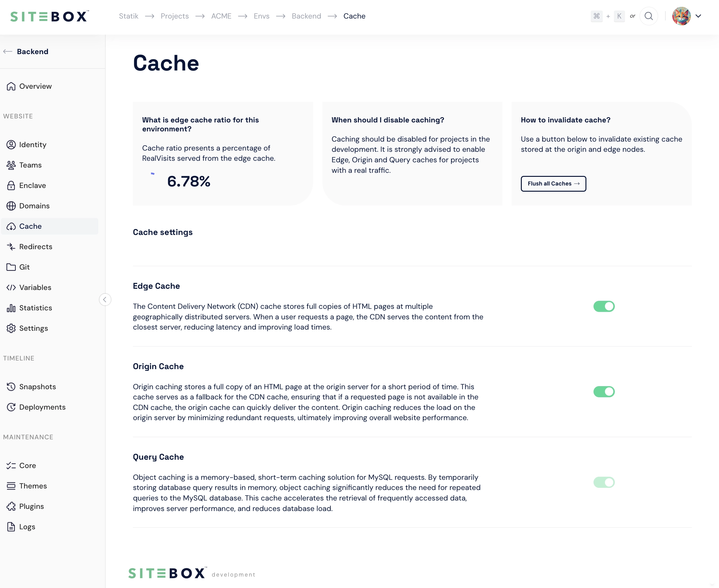Expand the Backend breadcrumb dropdown

coord(306,16)
